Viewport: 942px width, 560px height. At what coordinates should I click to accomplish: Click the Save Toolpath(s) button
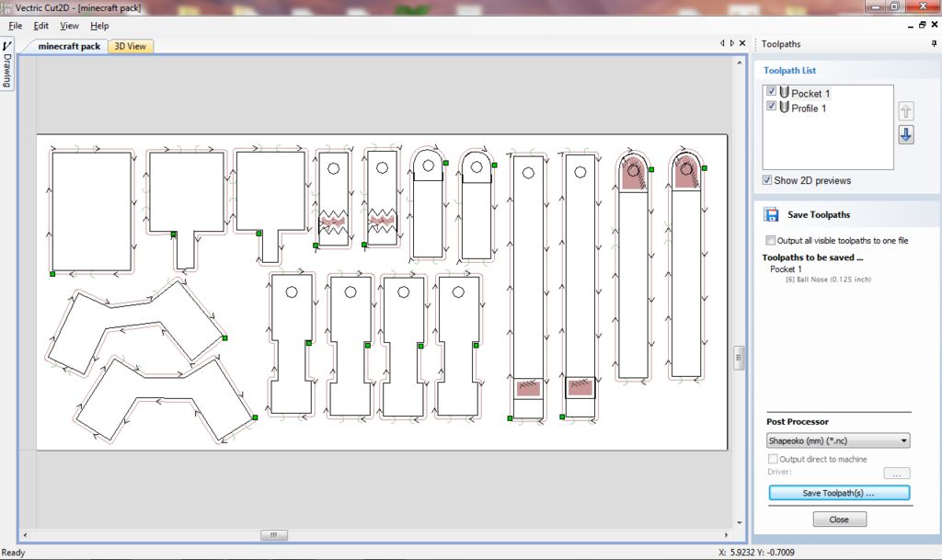(x=838, y=493)
